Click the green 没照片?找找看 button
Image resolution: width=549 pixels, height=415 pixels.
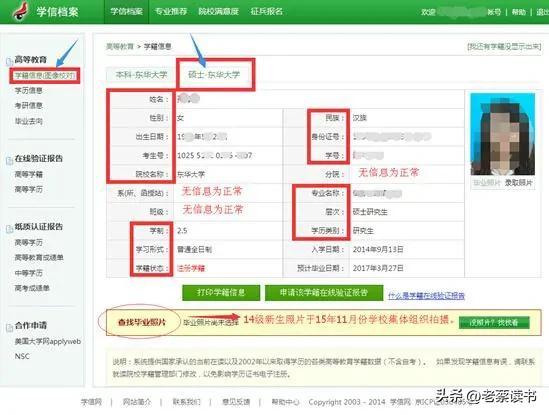(x=494, y=323)
